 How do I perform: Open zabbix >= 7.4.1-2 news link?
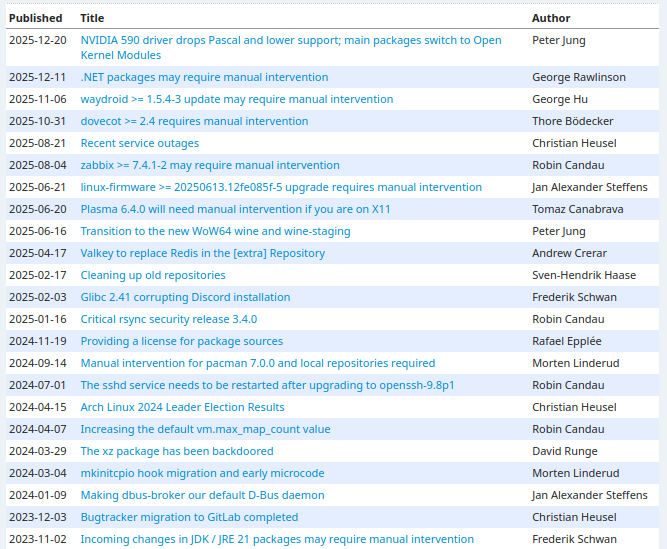pos(210,165)
